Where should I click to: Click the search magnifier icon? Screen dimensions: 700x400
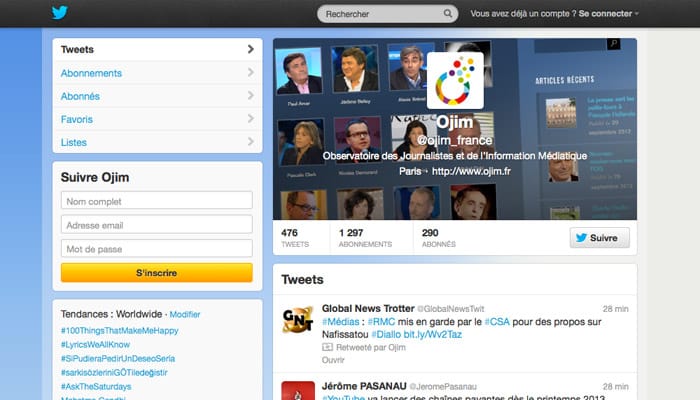(446, 14)
